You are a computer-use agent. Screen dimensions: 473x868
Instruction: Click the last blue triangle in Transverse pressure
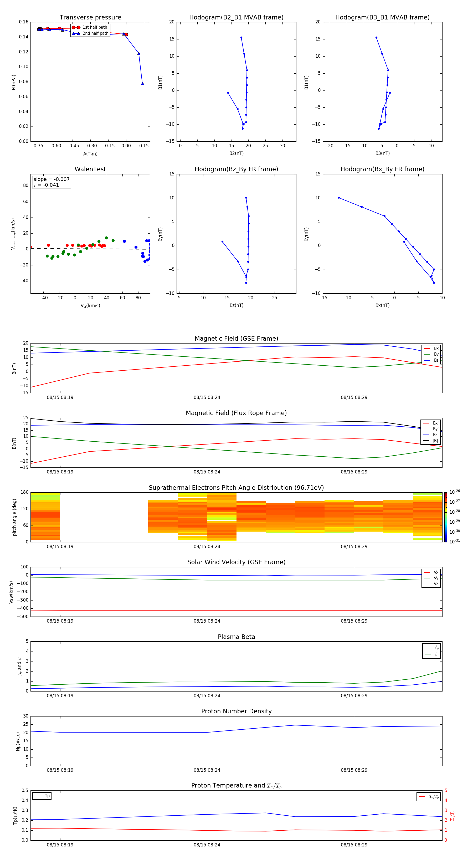tap(142, 84)
